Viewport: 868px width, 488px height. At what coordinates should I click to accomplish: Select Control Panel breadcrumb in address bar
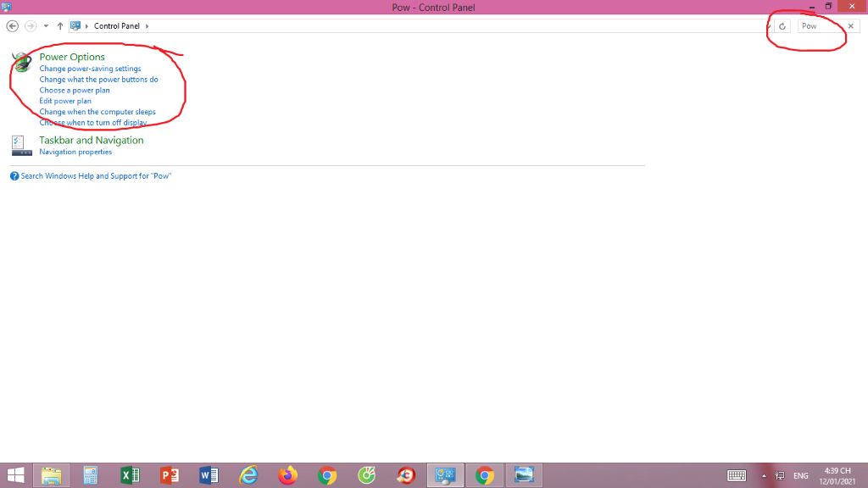117,26
